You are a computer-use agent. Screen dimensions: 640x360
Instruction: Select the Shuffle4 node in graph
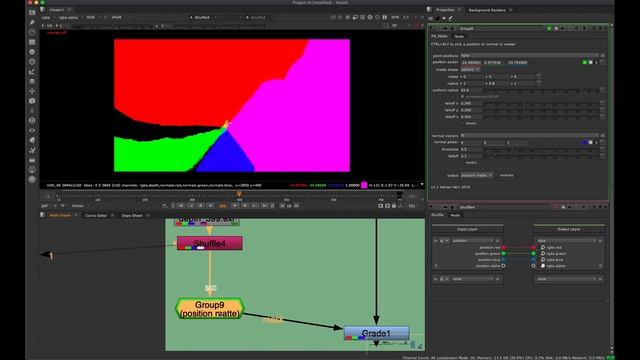tap(210, 243)
